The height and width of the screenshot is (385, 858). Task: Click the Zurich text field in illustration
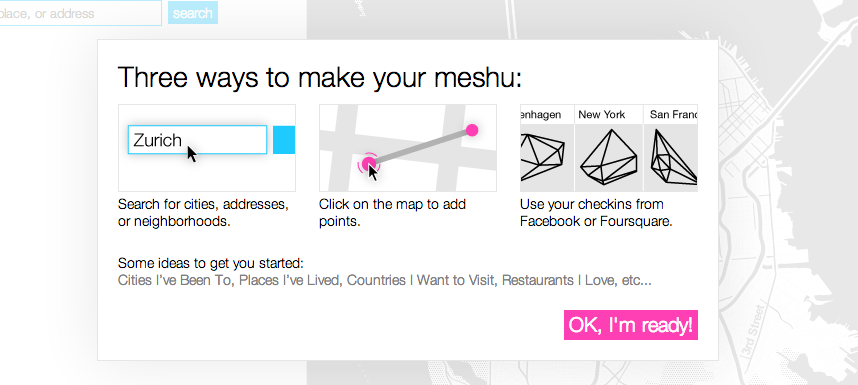coord(198,139)
